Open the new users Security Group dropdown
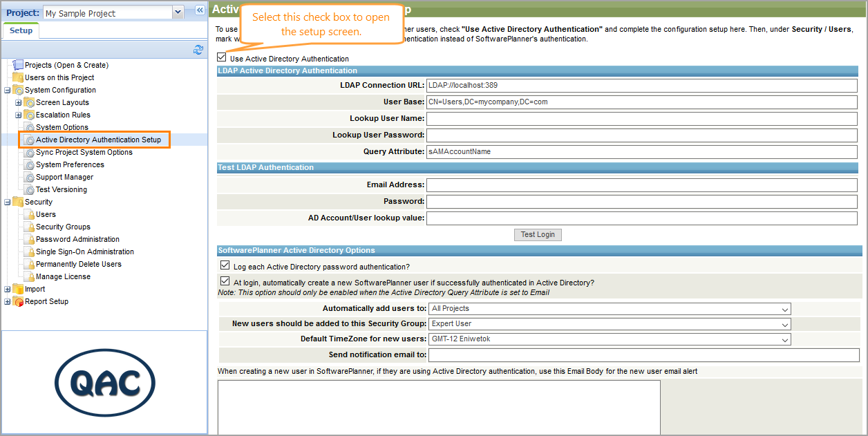 point(609,324)
